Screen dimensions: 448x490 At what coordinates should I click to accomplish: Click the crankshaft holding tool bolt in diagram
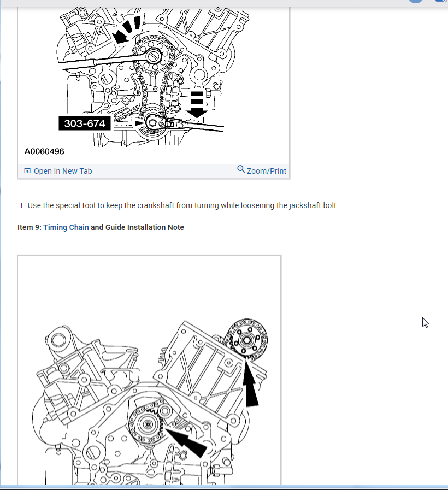pos(152,123)
